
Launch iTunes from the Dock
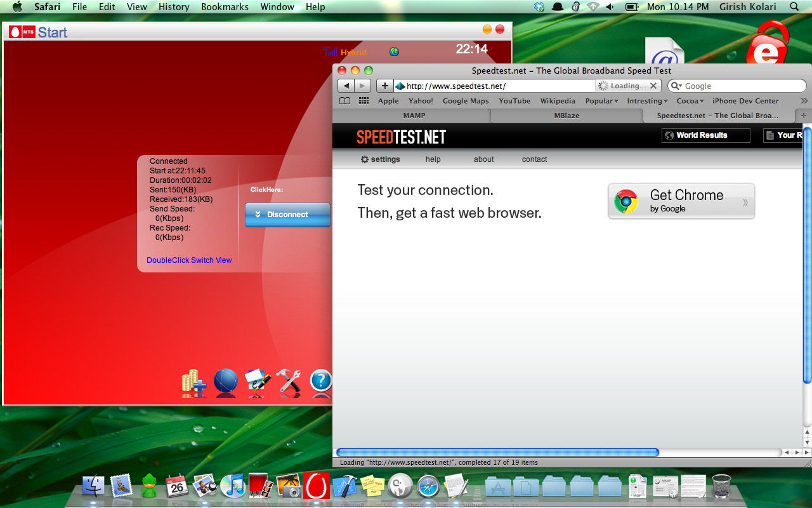tap(232, 486)
